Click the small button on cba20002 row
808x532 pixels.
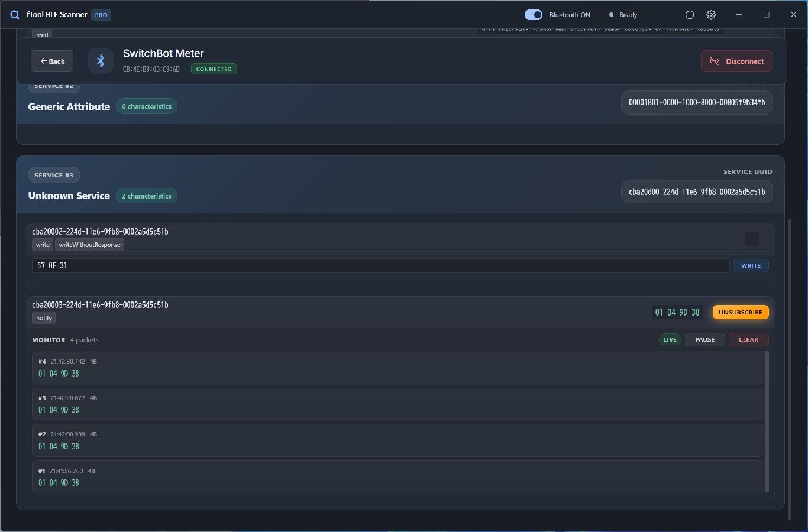pos(752,239)
